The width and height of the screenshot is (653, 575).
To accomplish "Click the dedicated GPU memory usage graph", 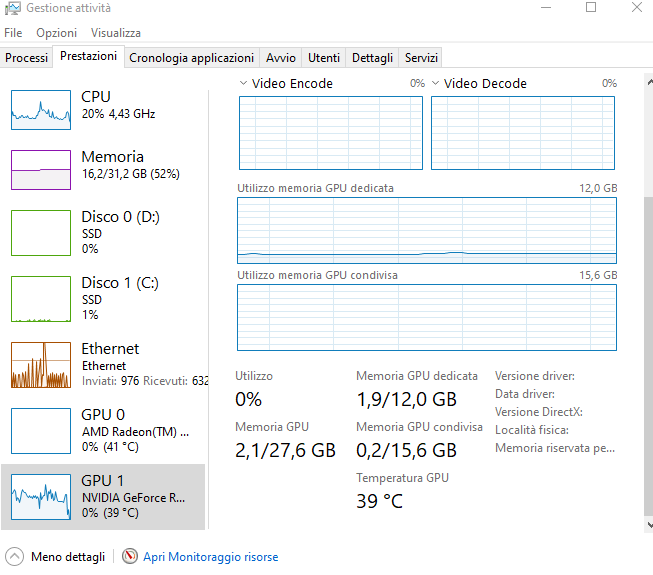I will click(x=427, y=230).
